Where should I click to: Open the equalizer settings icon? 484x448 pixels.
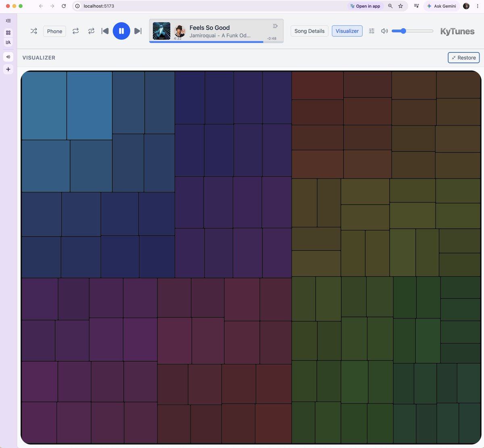[x=371, y=31]
